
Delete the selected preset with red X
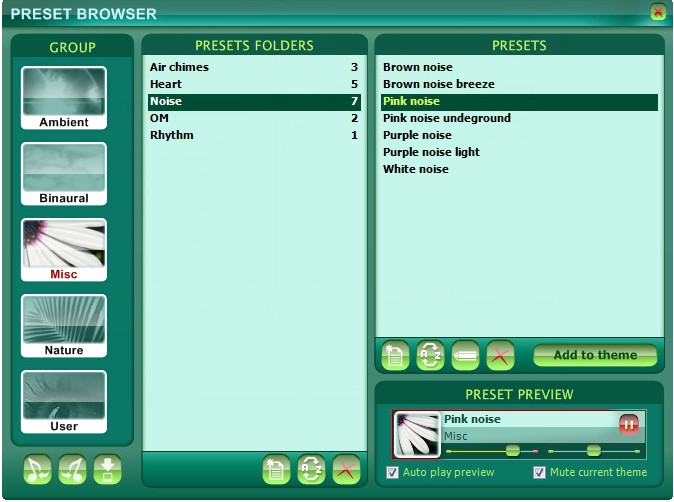(x=500, y=355)
